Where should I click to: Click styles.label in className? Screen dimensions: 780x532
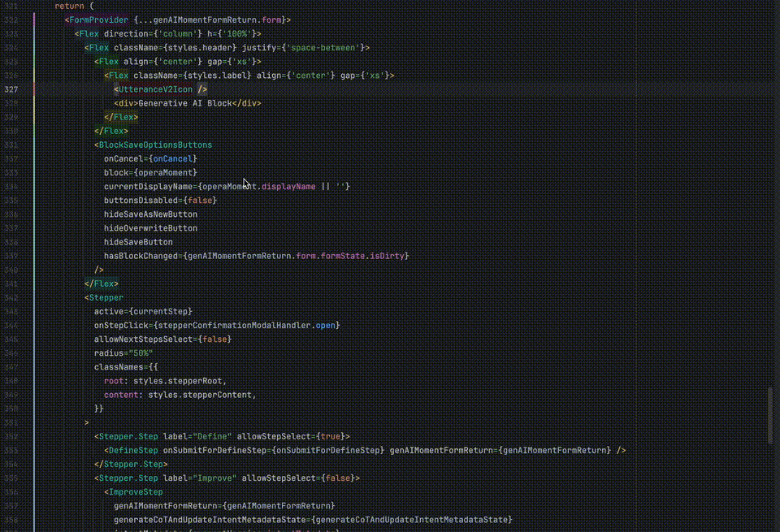click(x=217, y=76)
